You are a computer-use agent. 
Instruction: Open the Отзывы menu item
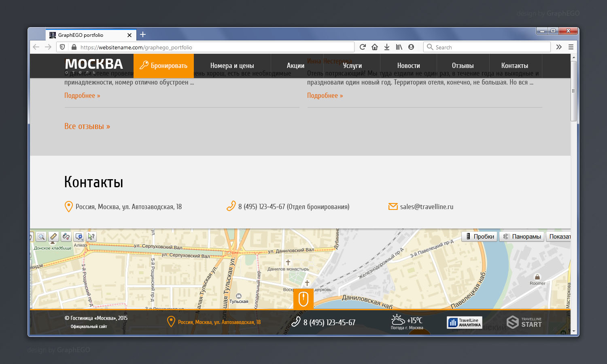463,66
